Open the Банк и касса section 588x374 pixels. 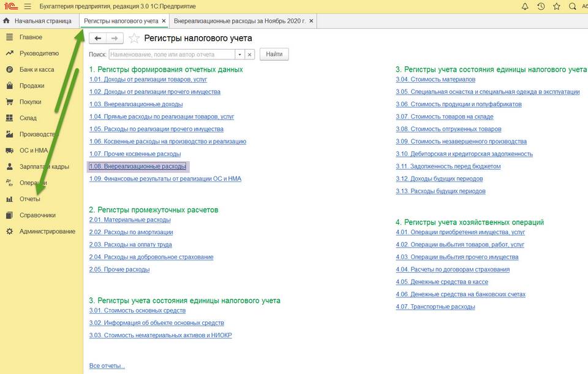(36, 70)
